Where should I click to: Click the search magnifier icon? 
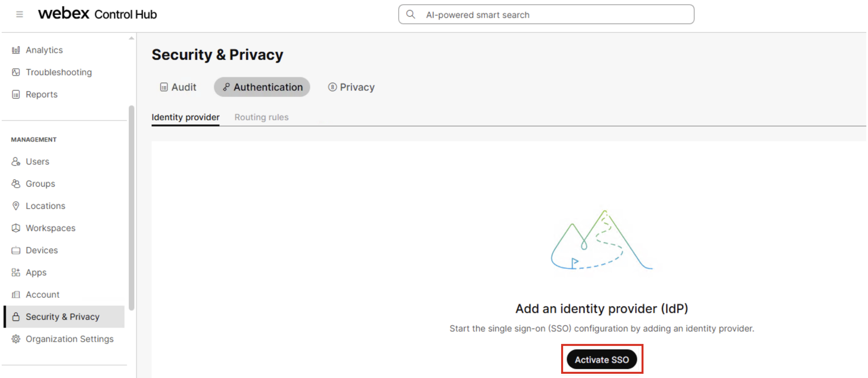pyautogui.click(x=410, y=14)
